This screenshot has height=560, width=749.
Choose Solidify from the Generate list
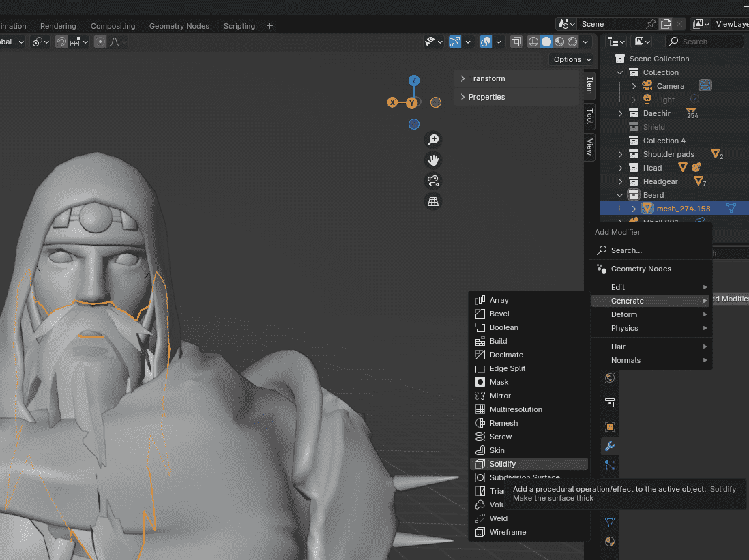(529, 464)
